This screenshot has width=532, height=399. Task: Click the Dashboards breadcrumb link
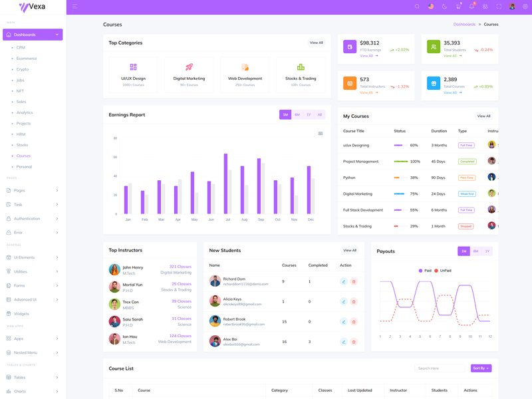464,25
